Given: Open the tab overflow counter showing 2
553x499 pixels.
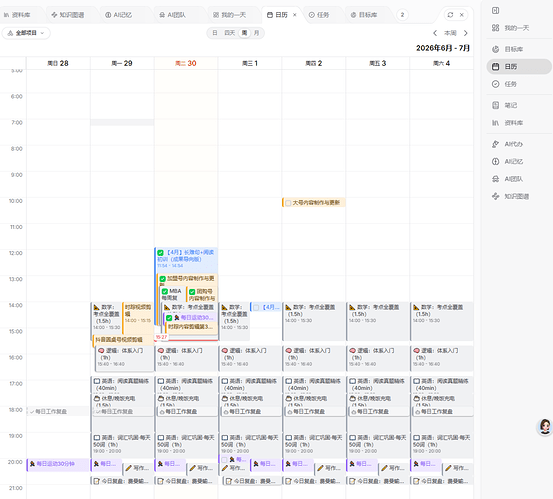Looking at the screenshot, I should [x=402, y=15].
